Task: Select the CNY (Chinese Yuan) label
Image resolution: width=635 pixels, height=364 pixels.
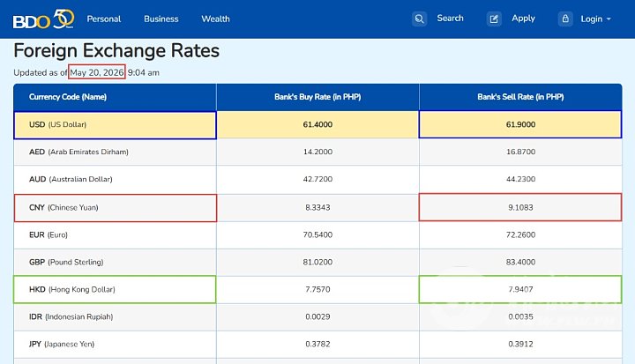Action: pos(63,208)
